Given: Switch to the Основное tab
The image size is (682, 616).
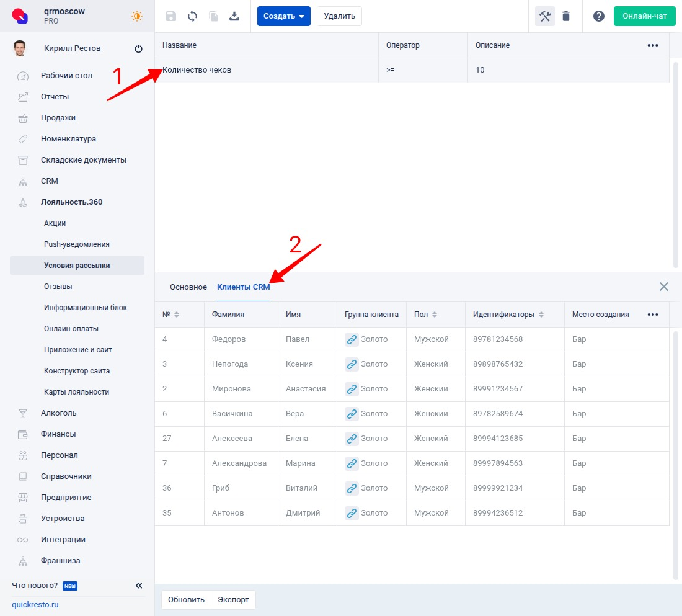Looking at the screenshot, I should point(188,287).
